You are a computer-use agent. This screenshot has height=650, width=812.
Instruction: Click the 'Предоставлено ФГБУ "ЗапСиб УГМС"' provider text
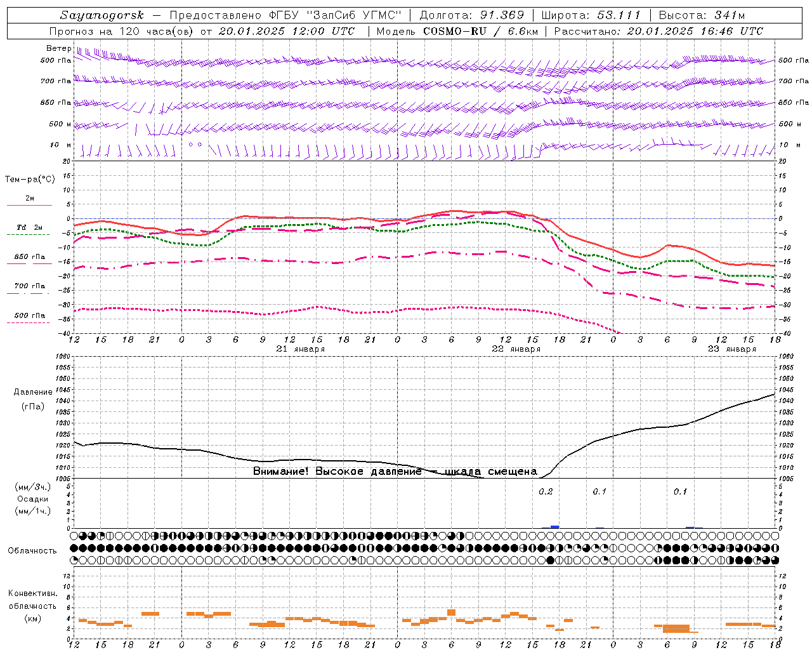coord(285,15)
